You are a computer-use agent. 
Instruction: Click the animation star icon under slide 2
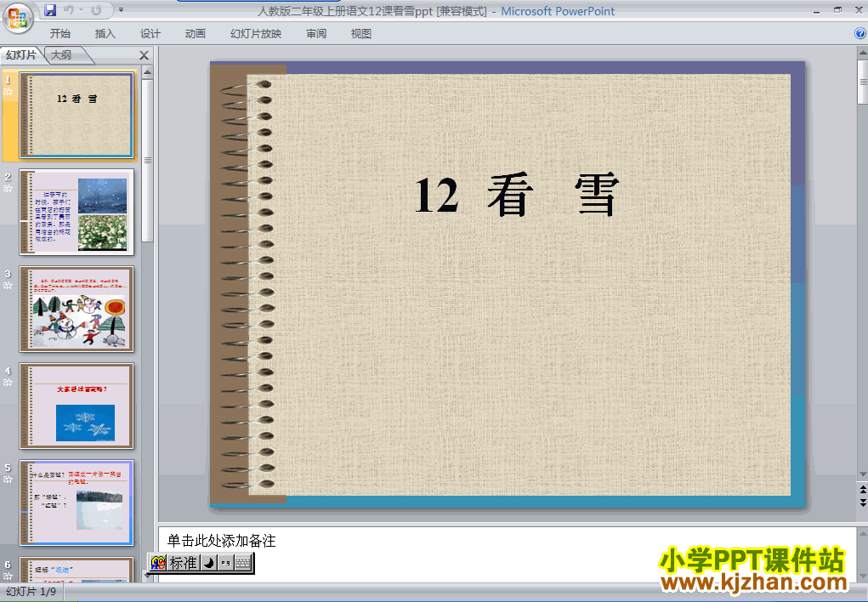click(x=8, y=189)
